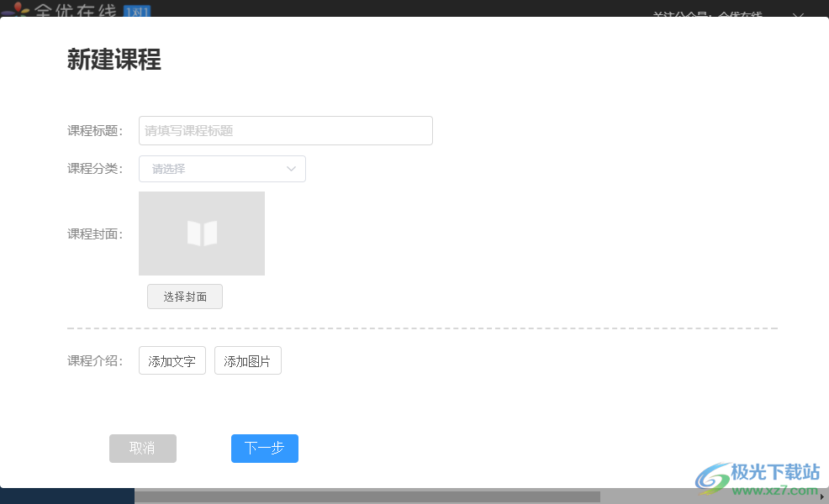Expand the 请选择 category dropdown

coord(222,169)
